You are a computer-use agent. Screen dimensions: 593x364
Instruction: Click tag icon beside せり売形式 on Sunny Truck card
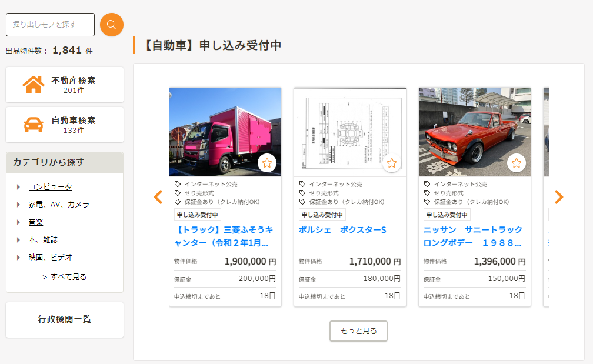pos(427,193)
